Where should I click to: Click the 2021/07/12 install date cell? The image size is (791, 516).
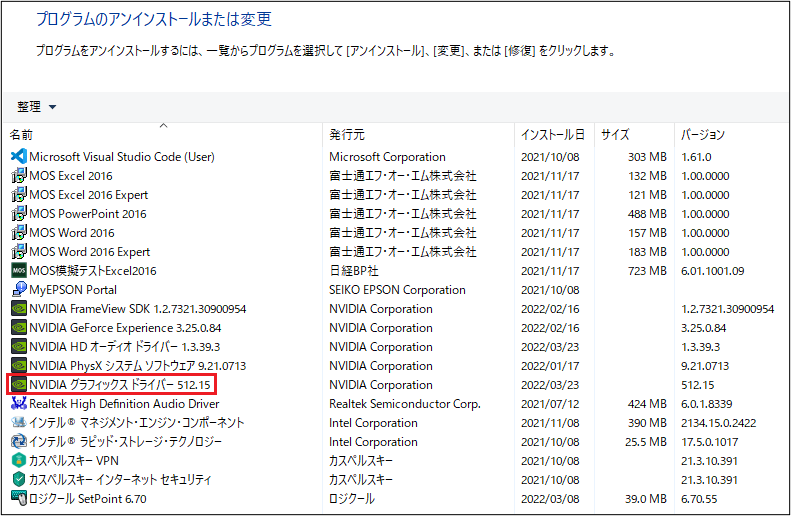550,404
